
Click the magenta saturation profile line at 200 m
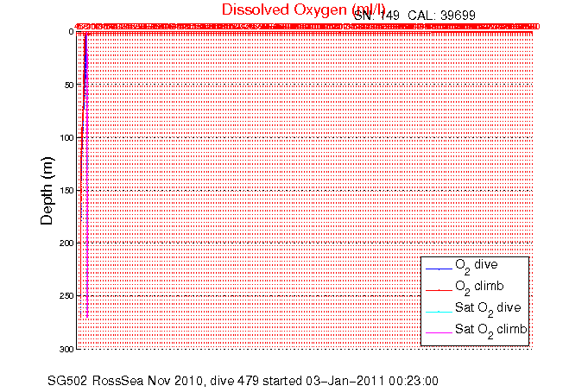tap(87, 243)
